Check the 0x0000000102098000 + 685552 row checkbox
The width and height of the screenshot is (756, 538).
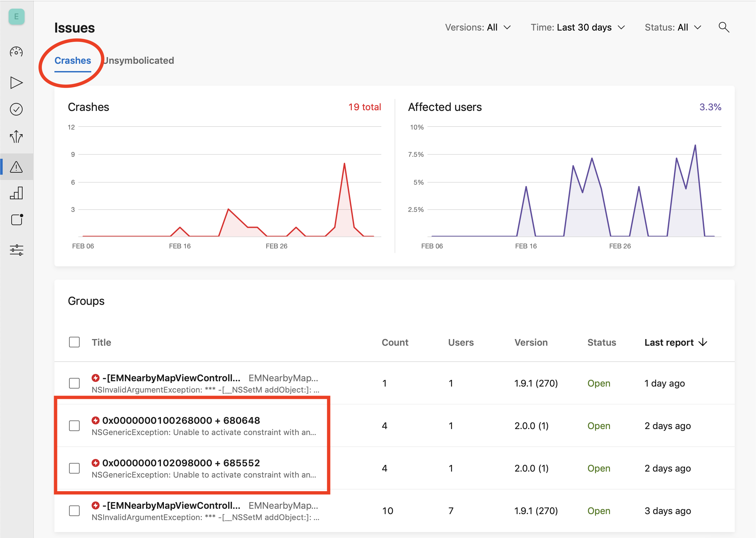click(x=74, y=468)
